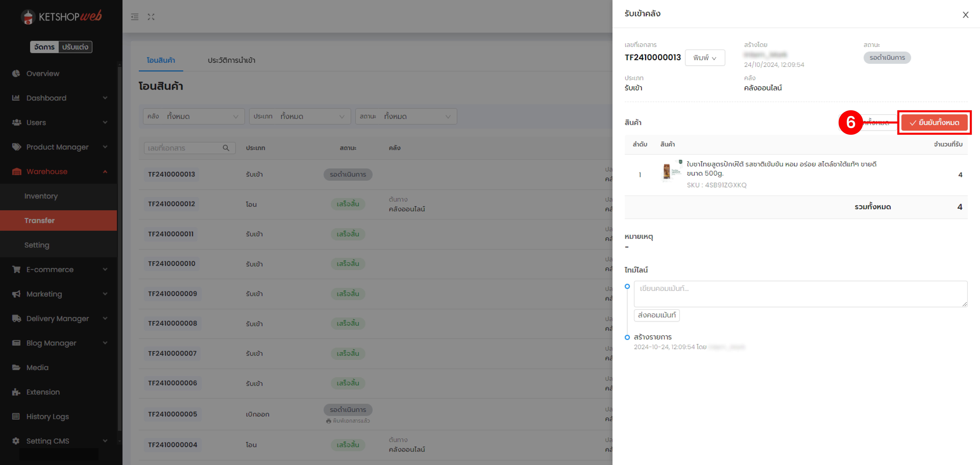Open document TF2410000004 row
The height and width of the screenshot is (465, 980).
[x=173, y=445]
